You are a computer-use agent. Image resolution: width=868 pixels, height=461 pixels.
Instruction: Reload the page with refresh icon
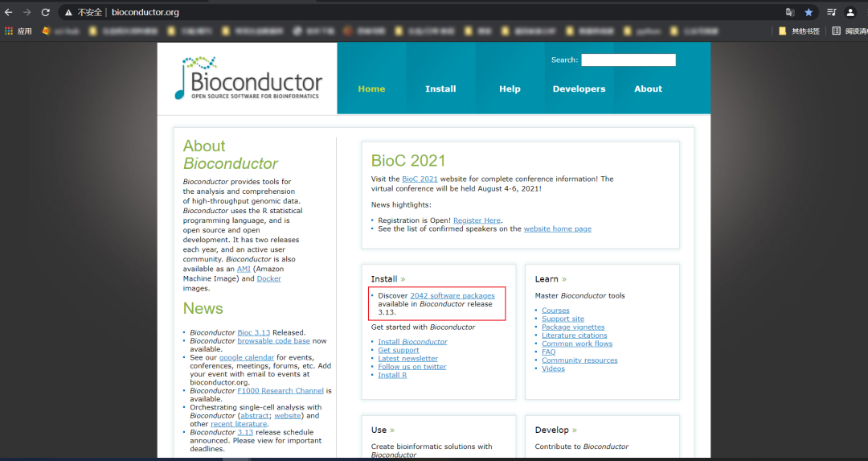[45, 12]
